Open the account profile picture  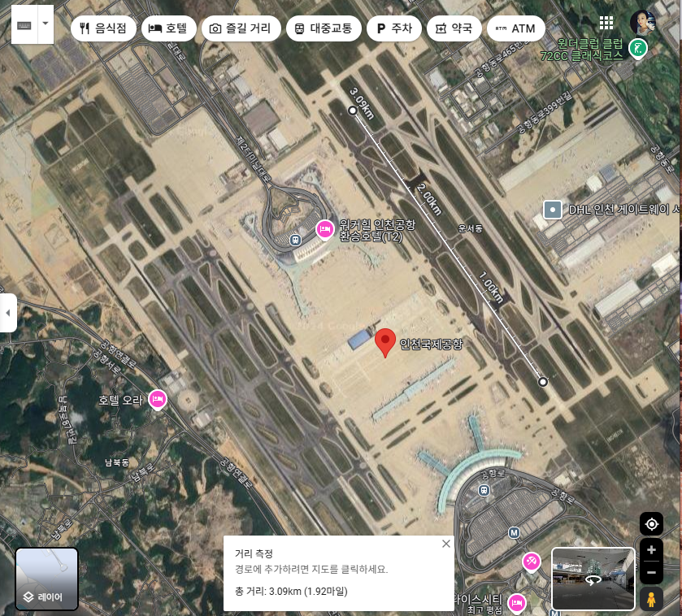pos(642,23)
